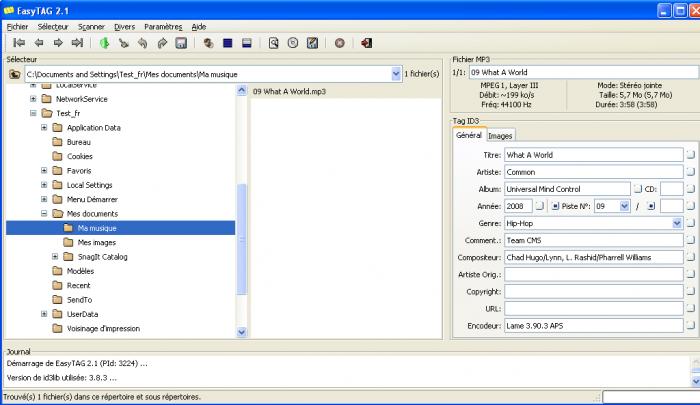Apply Artiste to selected files mini button

[x=691, y=171]
